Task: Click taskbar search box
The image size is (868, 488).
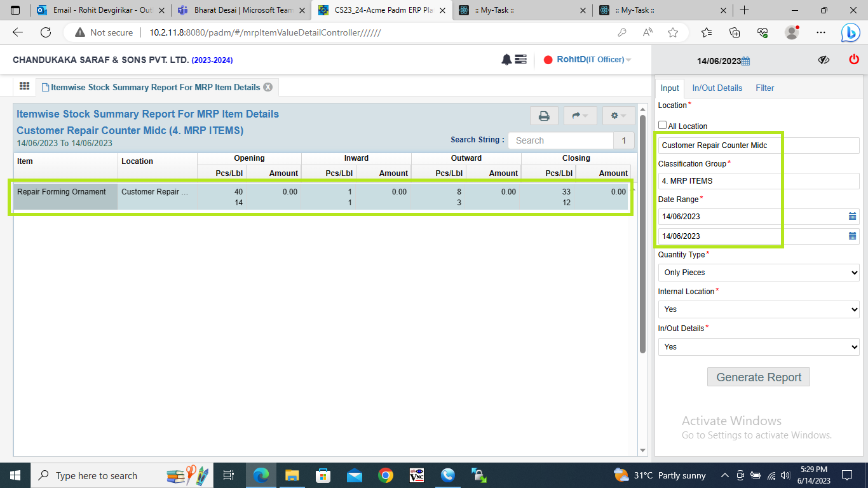Action: tap(121, 475)
